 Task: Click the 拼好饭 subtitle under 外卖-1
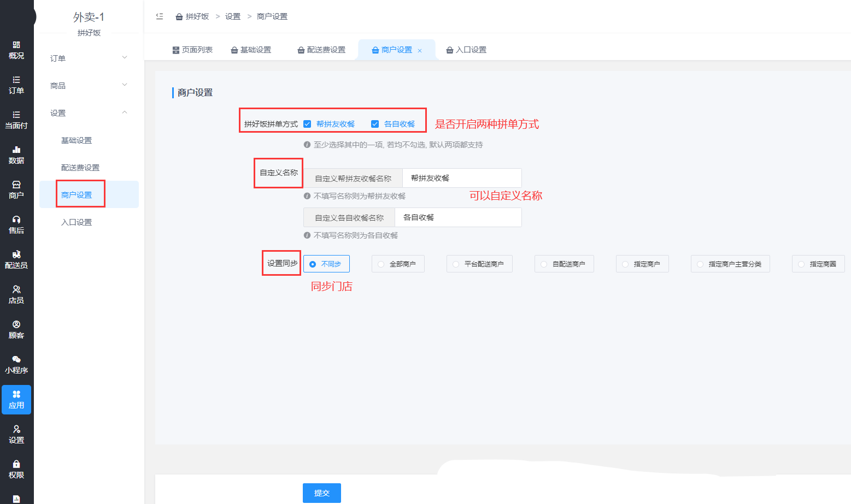tap(89, 33)
